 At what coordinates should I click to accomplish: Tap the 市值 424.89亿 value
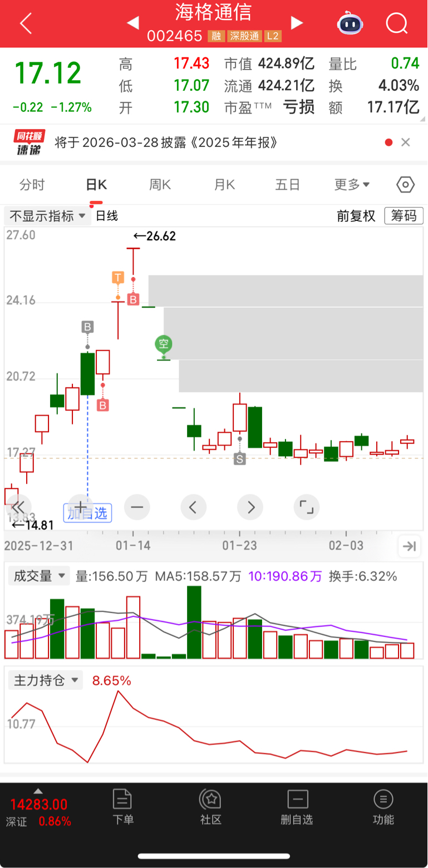[286, 64]
